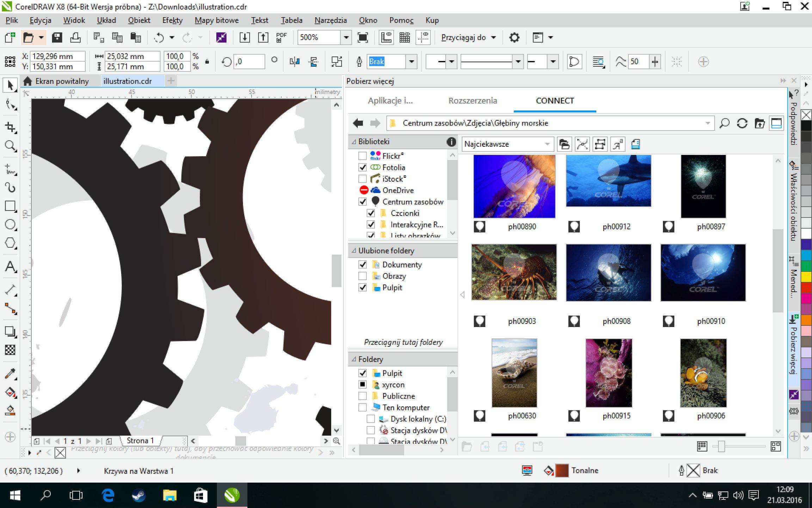812x508 pixels.
Task: Click the Publish to PDF icon
Action: [281, 37]
